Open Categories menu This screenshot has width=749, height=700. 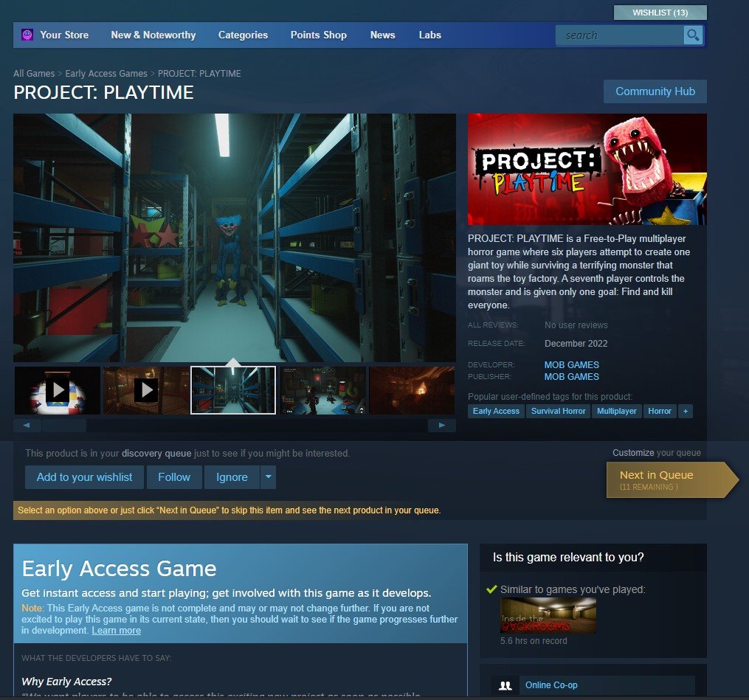tap(243, 35)
